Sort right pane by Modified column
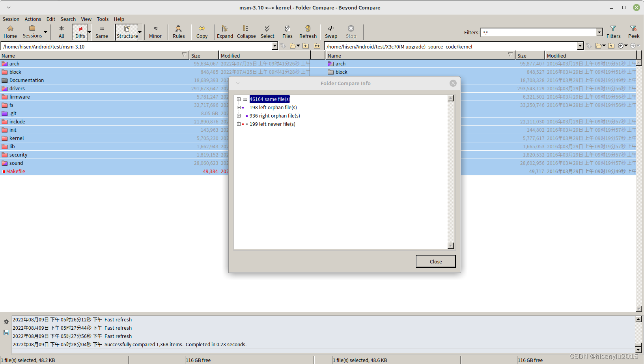The height and width of the screenshot is (364, 644). [590, 56]
